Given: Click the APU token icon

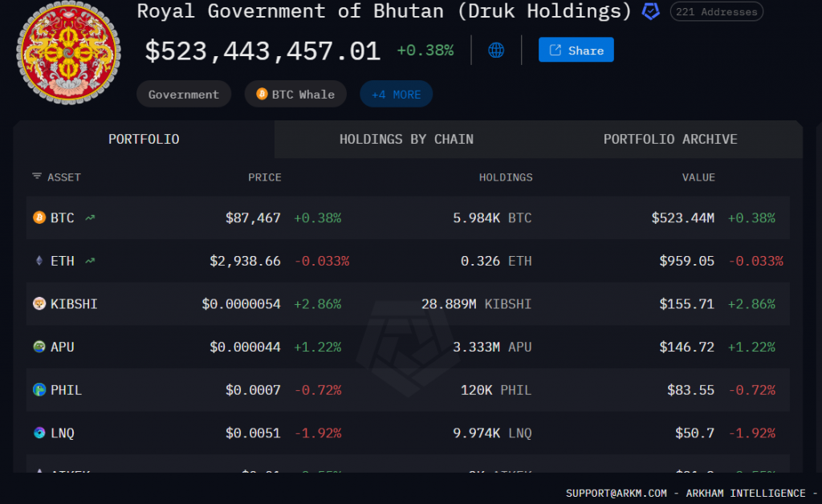Looking at the screenshot, I should (x=39, y=347).
